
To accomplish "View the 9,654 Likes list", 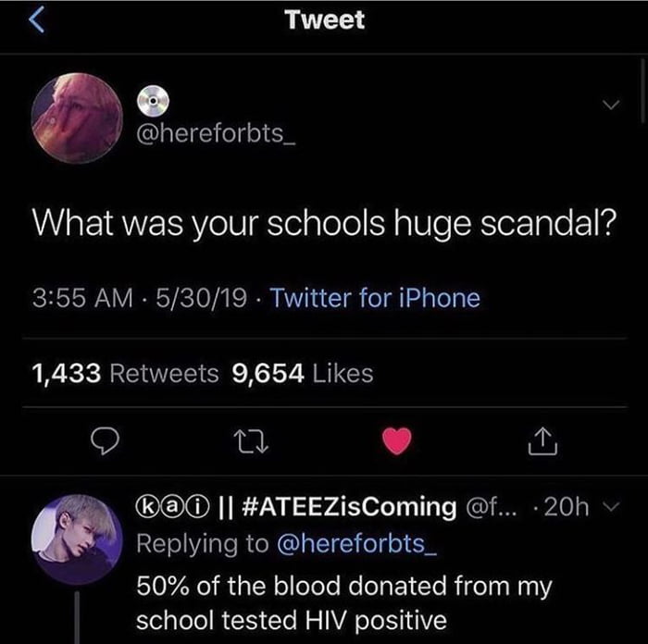I will click(303, 374).
